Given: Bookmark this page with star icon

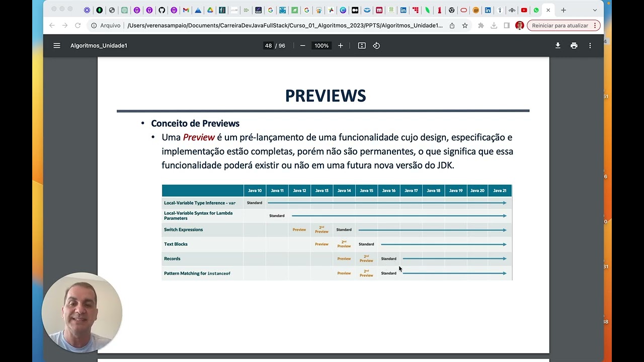Looking at the screenshot, I should (465, 25).
